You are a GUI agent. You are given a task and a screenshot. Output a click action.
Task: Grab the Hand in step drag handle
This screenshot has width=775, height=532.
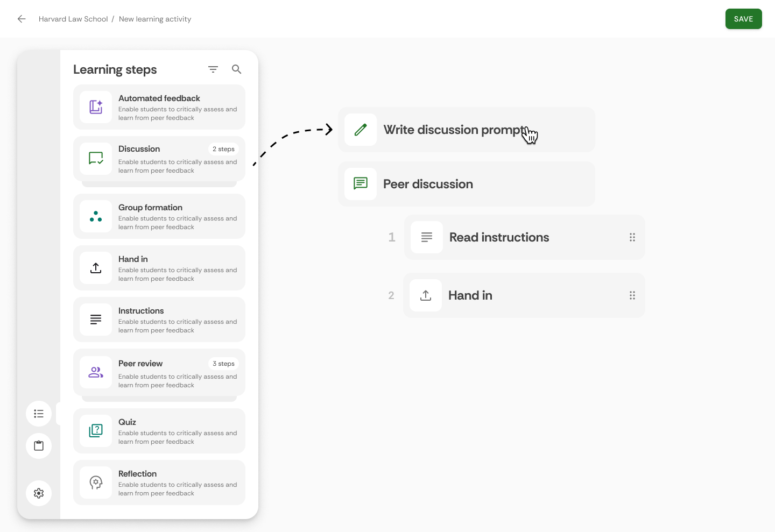pos(632,295)
